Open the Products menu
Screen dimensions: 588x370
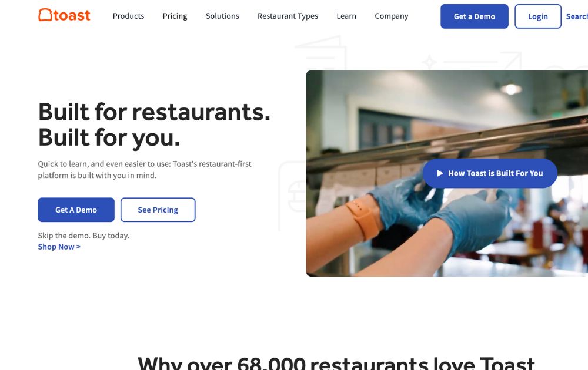(128, 16)
